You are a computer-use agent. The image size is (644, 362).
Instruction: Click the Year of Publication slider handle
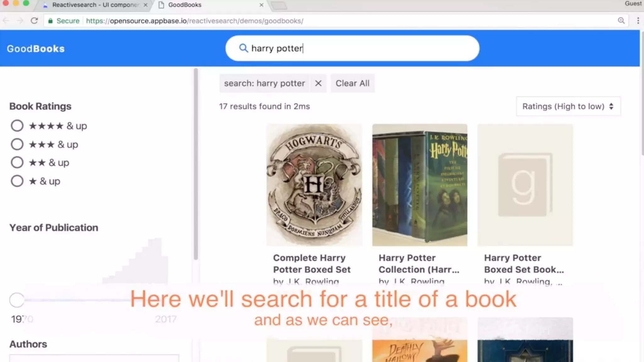coord(17,300)
